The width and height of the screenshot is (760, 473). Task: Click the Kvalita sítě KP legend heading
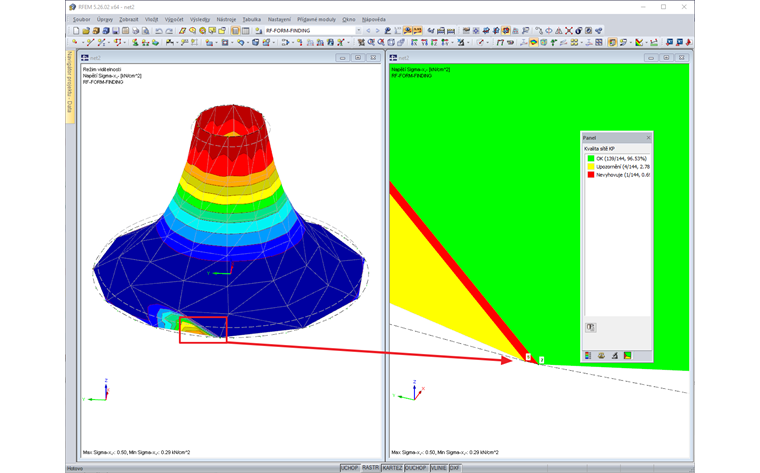(x=600, y=149)
